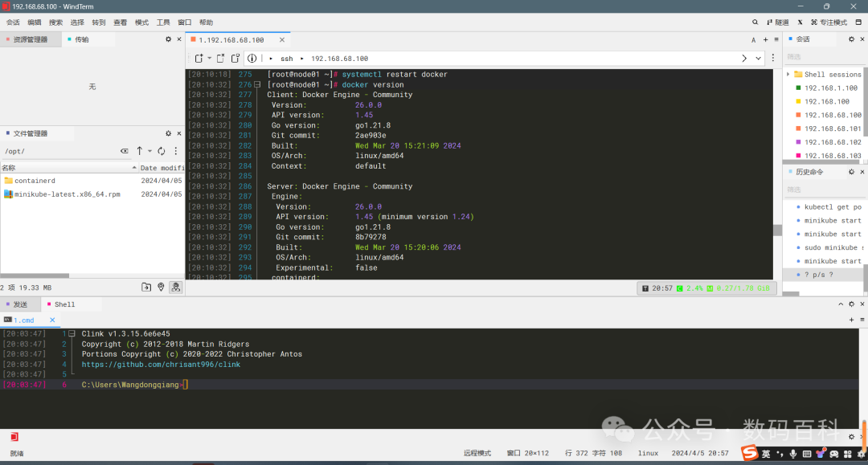Open the file manager settings gear
868x465 pixels.
168,133
